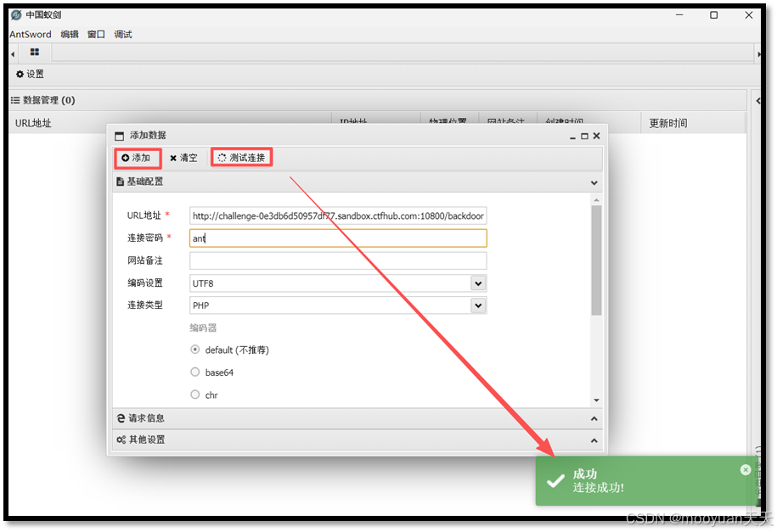The image size is (777, 532).
Task: Click the 添加 add button in dialog
Action: 136,158
